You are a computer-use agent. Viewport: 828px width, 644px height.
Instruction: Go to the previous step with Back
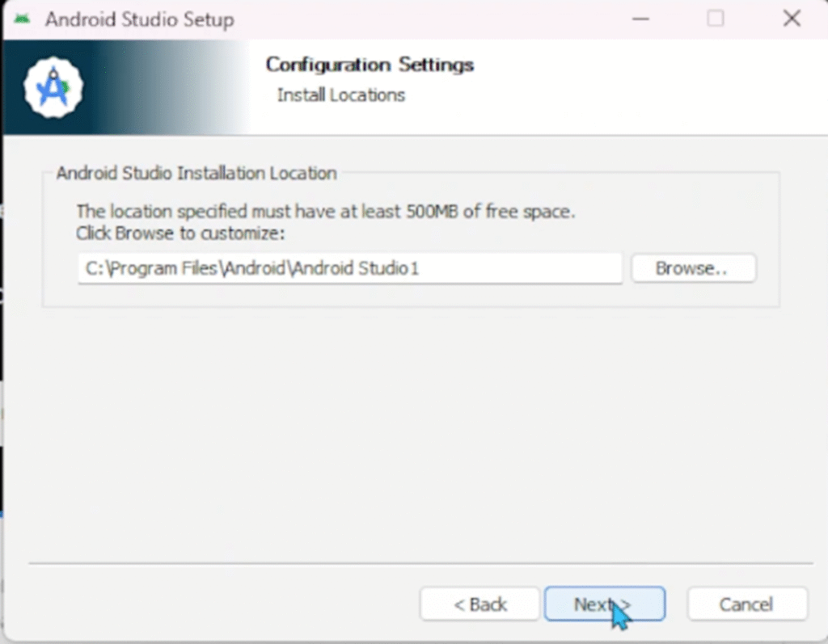click(479, 604)
